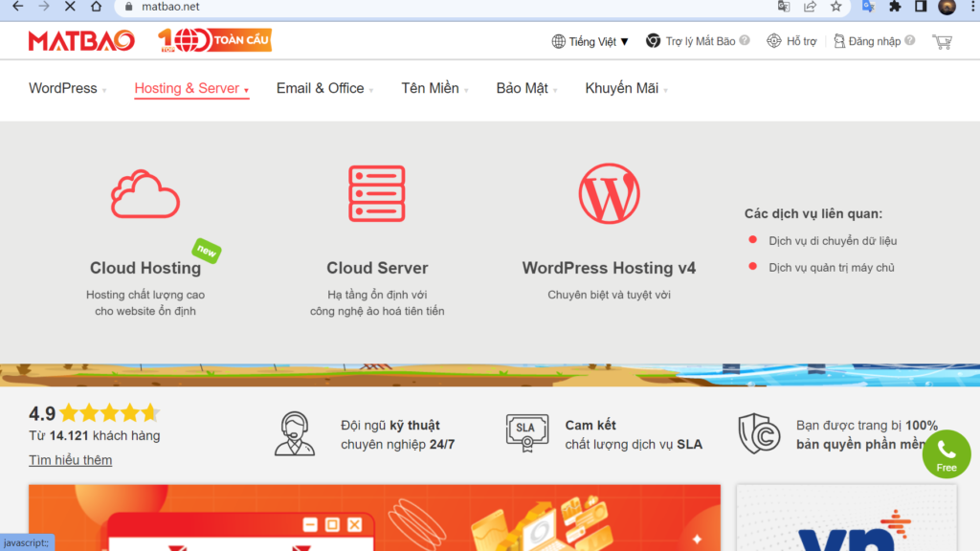Select the Cloud Hosting cloud icon
Viewport: 980px width, 551px height.
(145, 194)
